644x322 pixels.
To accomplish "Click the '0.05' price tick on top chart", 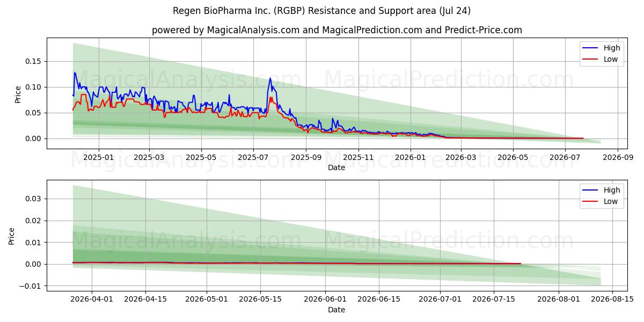I will (34, 113).
